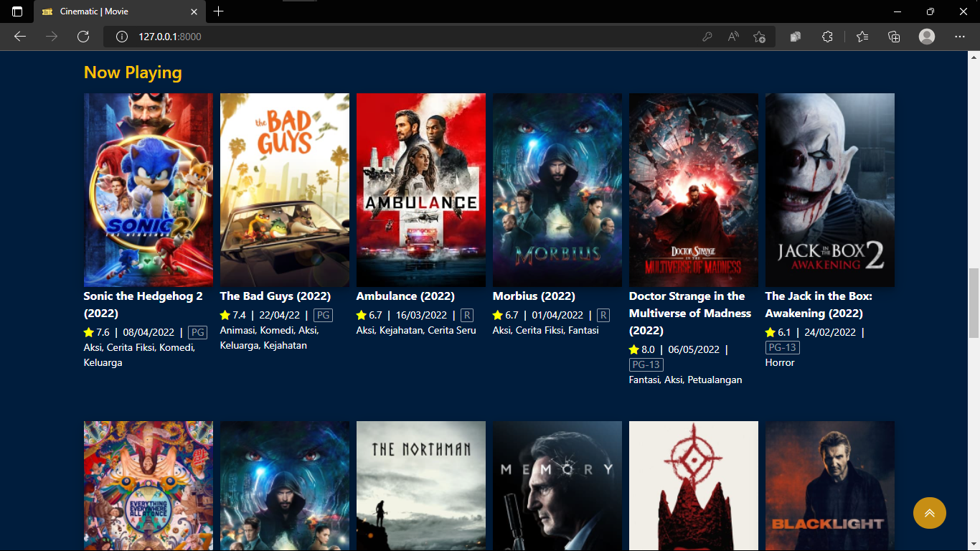
Task: Click the page vertical scrollbar thumb
Action: click(974, 303)
